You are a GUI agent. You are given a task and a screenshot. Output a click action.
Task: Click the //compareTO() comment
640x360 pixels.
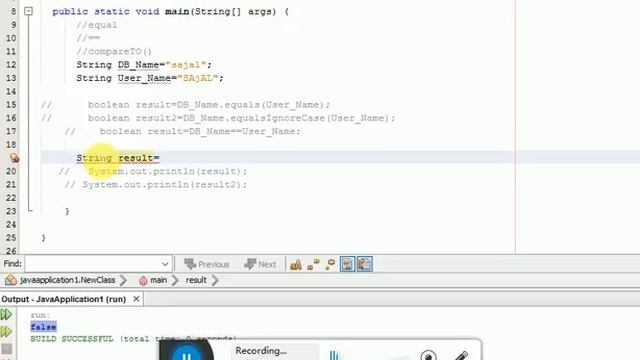click(114, 51)
